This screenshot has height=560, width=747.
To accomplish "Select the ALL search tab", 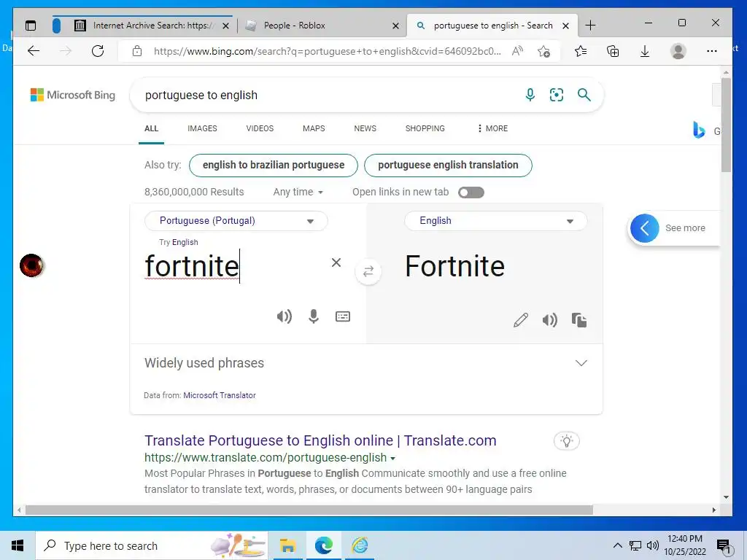I will [x=152, y=128].
